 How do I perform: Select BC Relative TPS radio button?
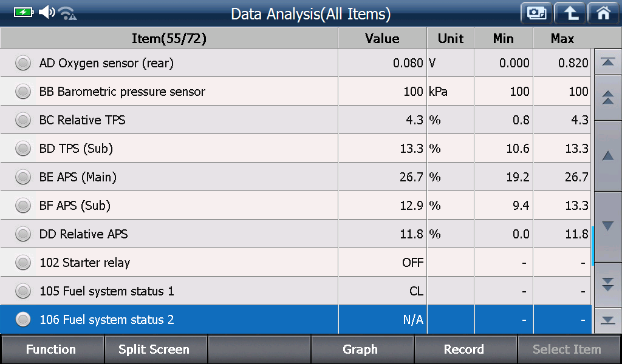click(23, 120)
